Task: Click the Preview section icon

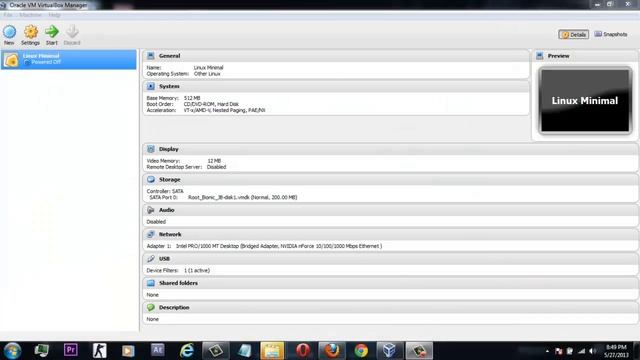Action: tap(540, 56)
